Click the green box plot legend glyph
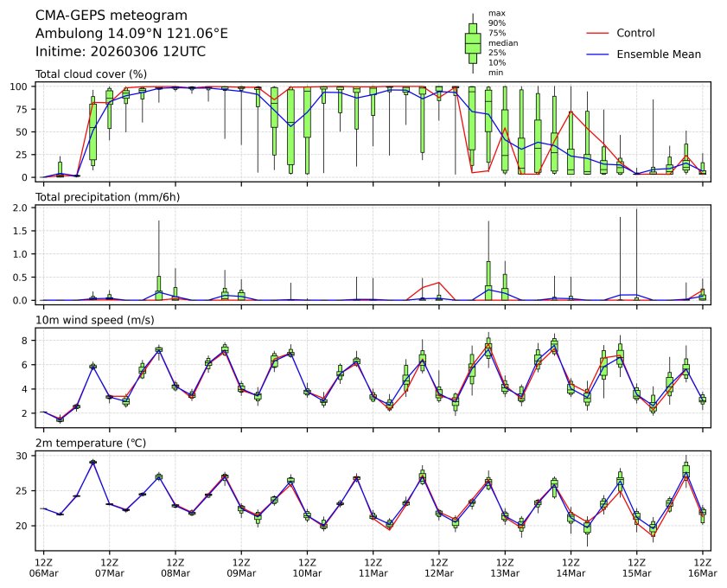Image resolution: width=727 pixels, height=588 pixels. (x=473, y=42)
